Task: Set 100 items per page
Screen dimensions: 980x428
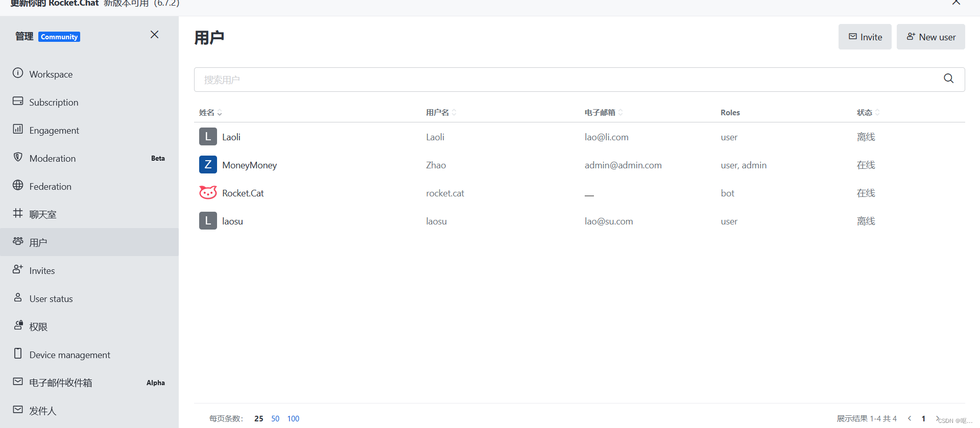Action: click(x=293, y=418)
